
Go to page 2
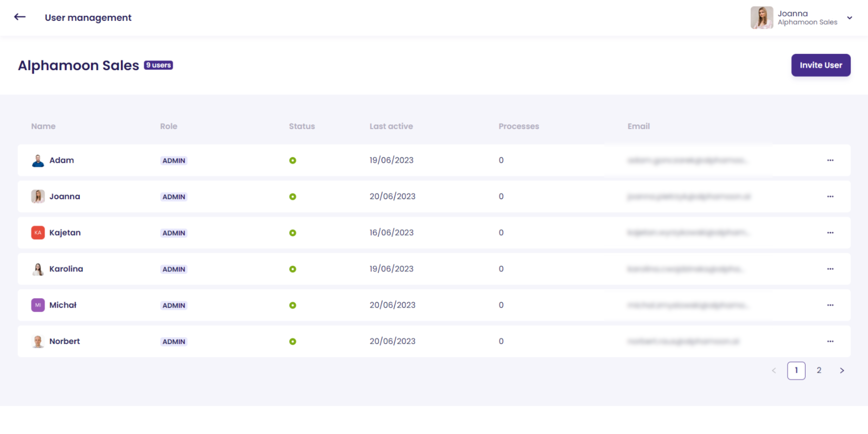(x=819, y=370)
